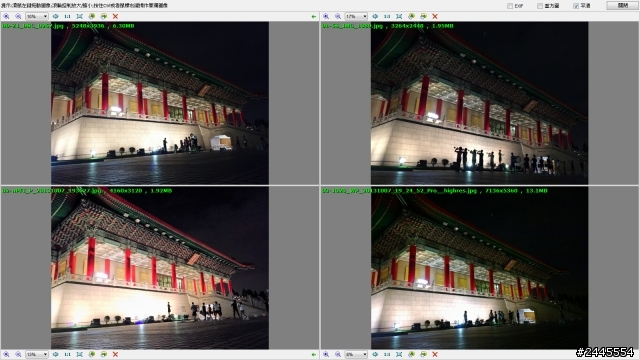This screenshot has height=360, width=640.
Task: Click bottom-left pane's first green image-action icon
Action: (92, 354)
